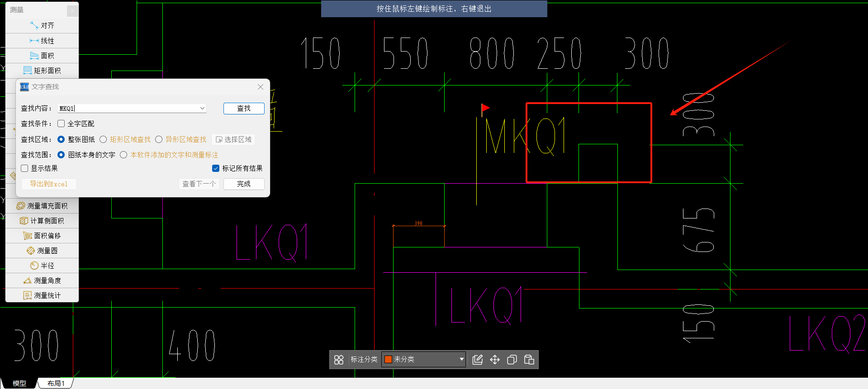Enable the 显示结果 checkbox

pyautogui.click(x=24, y=168)
